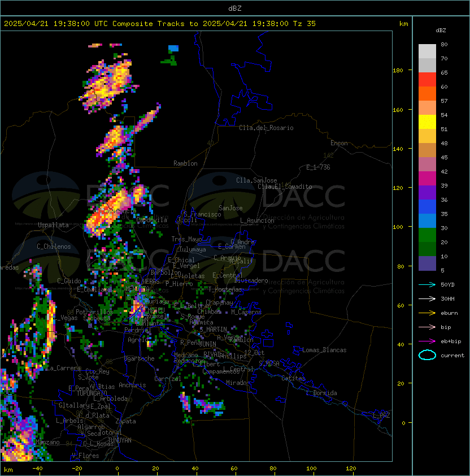This screenshot has width=470, height=476.
Task: Click the 'Manzano' place label
Action: pyautogui.click(x=47, y=442)
